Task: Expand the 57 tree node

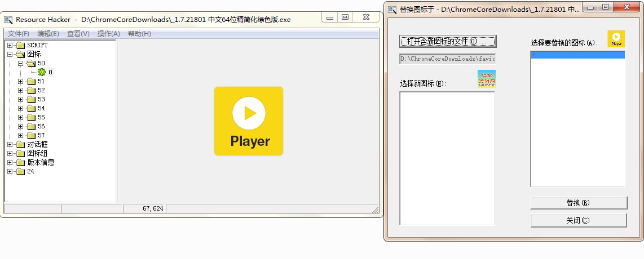Action: pos(20,135)
